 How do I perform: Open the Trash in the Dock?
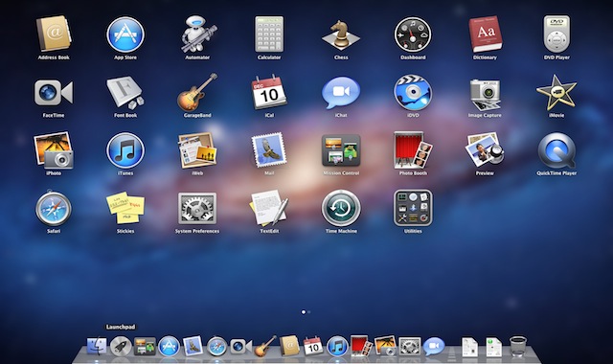tap(518, 346)
